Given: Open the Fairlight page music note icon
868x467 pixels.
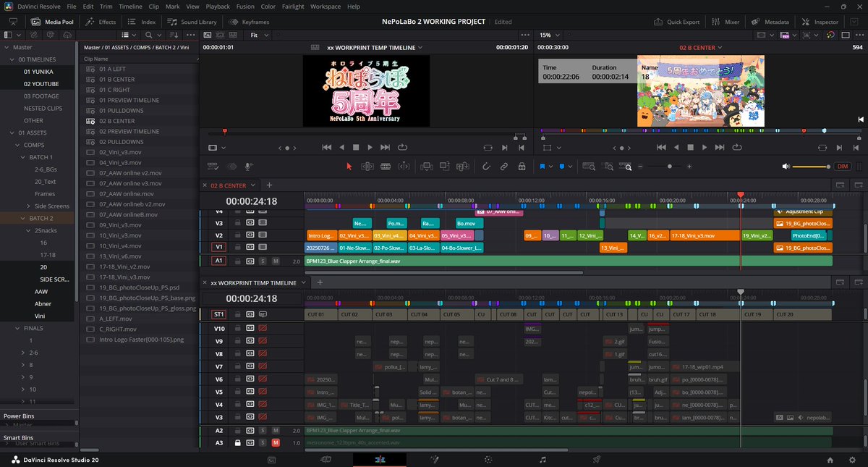Looking at the screenshot, I should [542, 460].
